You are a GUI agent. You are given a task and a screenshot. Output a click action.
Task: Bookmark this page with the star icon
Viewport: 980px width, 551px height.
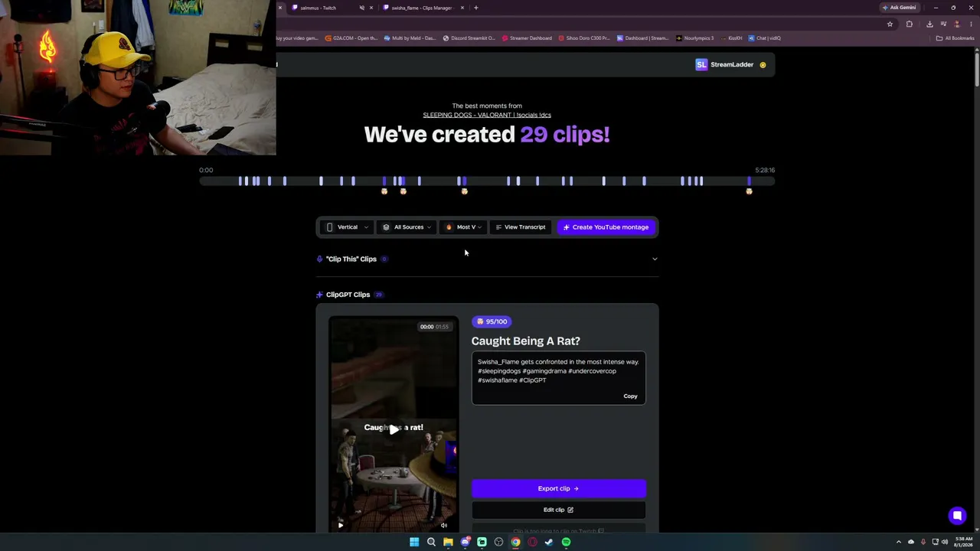tap(890, 24)
